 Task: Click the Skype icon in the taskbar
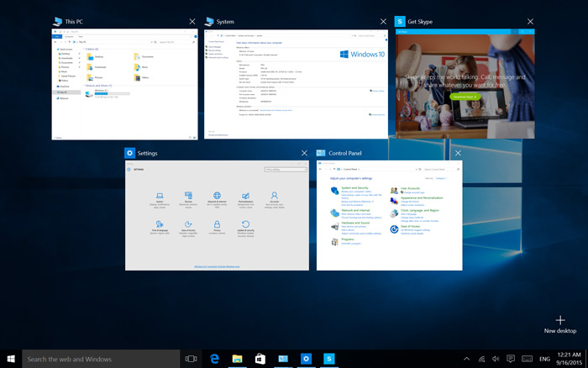click(329, 359)
